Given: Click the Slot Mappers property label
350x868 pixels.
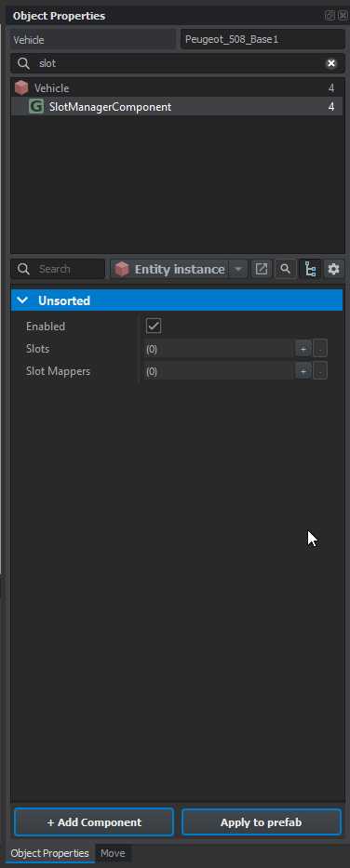Looking at the screenshot, I should tap(58, 371).
